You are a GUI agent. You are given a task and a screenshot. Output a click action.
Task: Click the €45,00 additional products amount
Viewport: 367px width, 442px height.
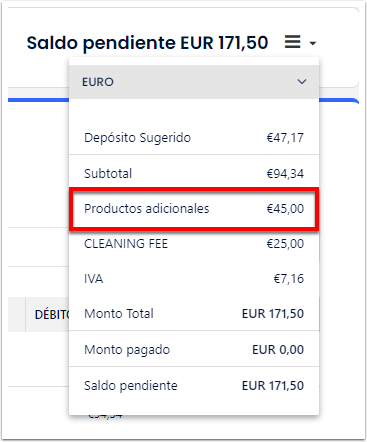285,209
